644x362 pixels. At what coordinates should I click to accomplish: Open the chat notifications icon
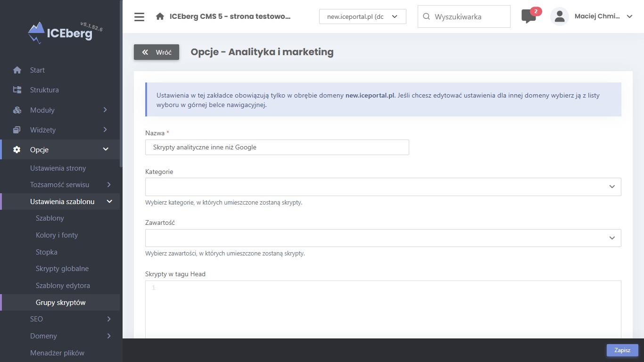click(528, 16)
